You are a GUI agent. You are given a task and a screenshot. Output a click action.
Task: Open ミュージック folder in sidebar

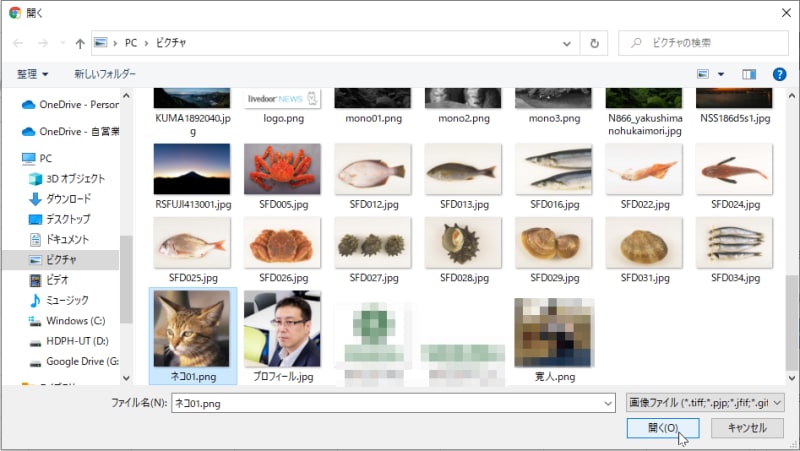[59, 300]
